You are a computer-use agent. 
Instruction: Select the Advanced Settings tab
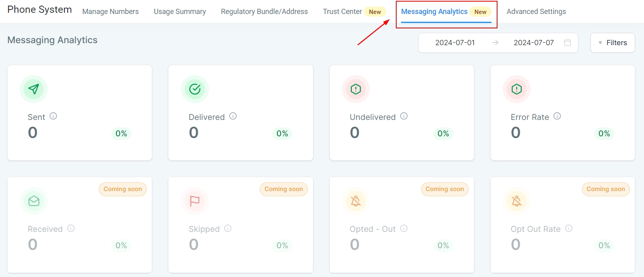(x=536, y=12)
